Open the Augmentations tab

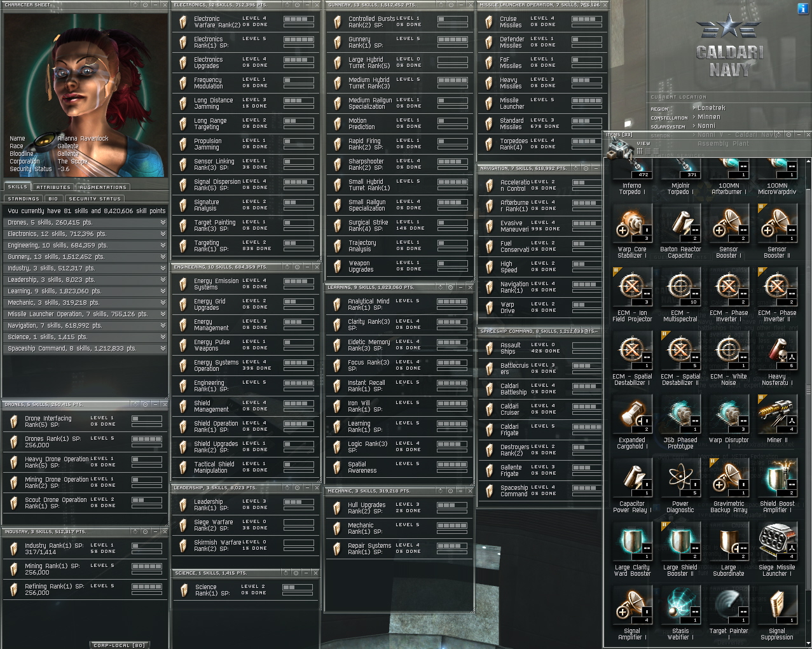tap(103, 188)
